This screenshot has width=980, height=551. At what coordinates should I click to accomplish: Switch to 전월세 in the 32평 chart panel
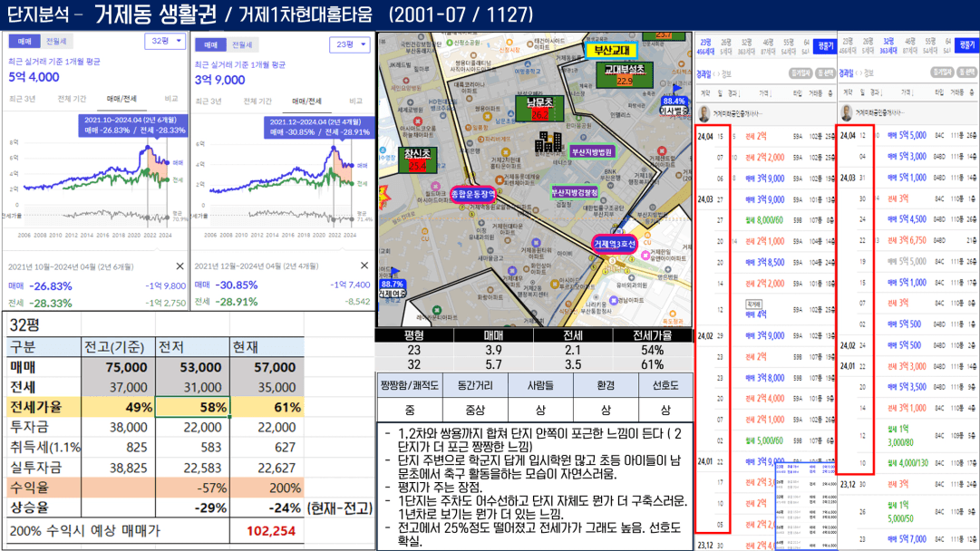click(x=56, y=41)
